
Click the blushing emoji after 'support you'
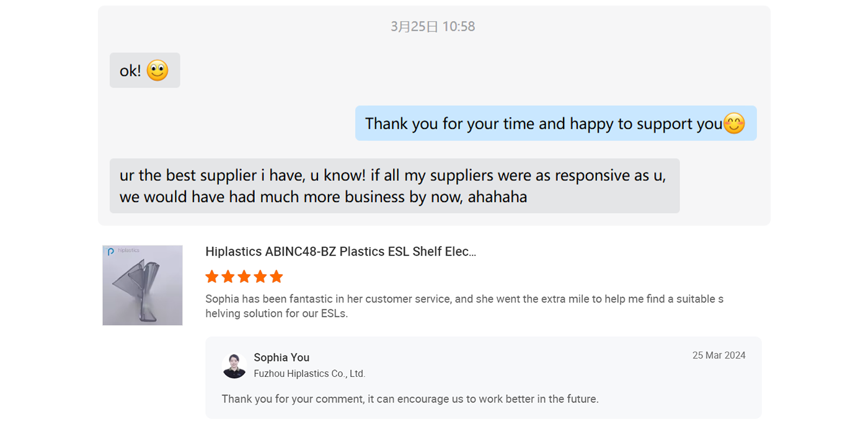735,123
